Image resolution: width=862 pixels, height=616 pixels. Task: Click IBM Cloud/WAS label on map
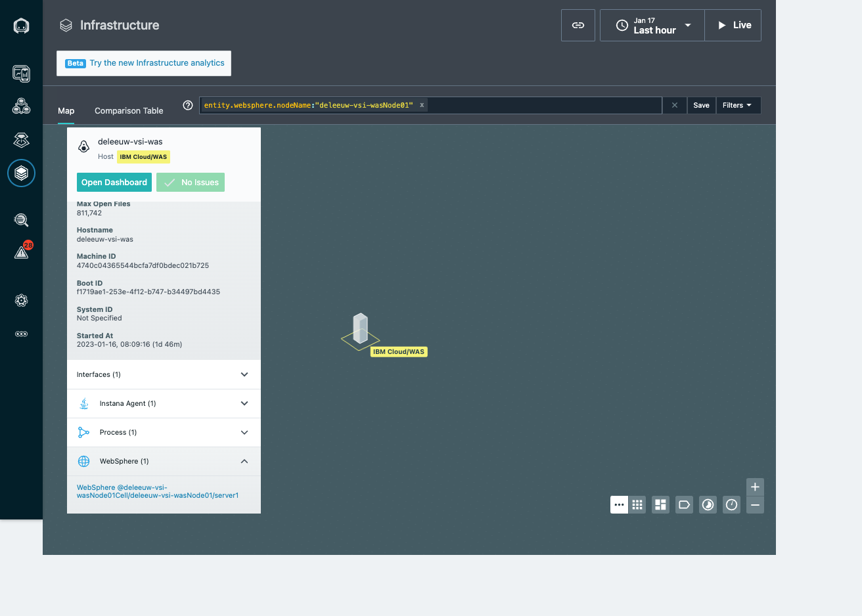click(399, 352)
